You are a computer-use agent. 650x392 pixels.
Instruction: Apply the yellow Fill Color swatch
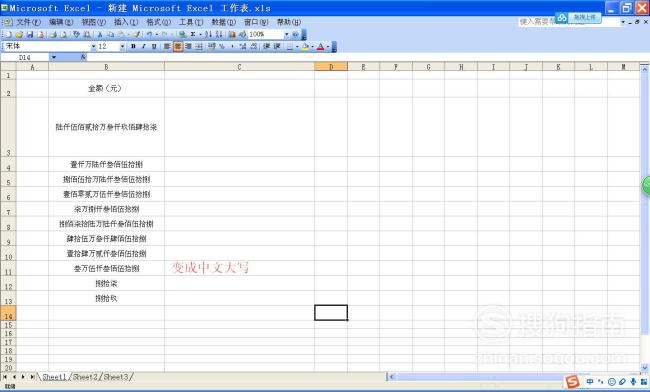[306, 46]
